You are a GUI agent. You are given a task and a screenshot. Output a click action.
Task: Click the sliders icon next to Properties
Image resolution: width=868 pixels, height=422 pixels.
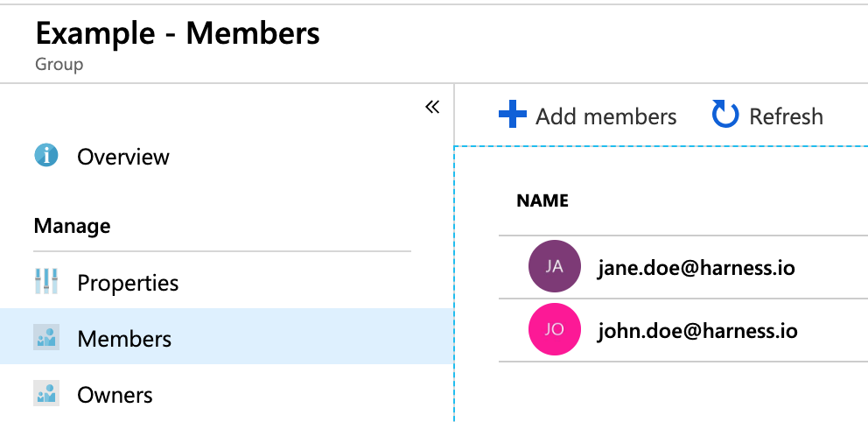tap(46, 281)
